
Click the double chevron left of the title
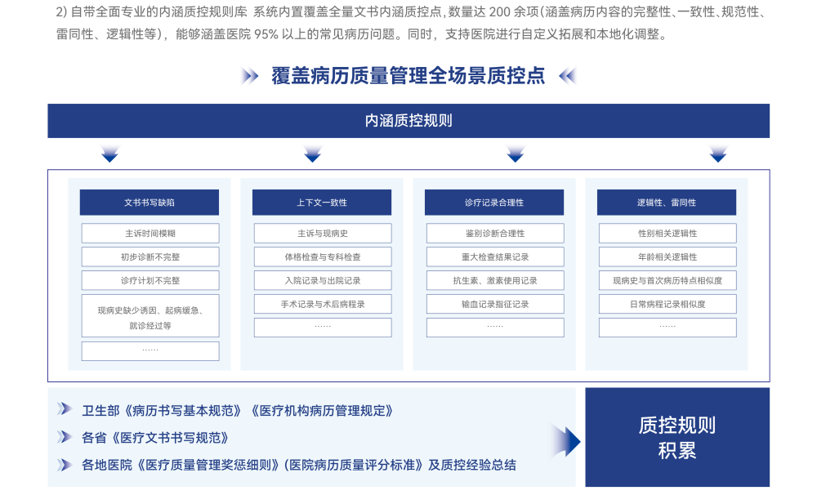(248, 77)
